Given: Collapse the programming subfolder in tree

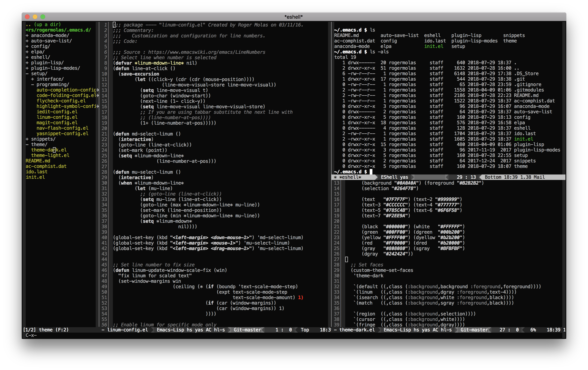Looking at the screenshot, I should click(32, 85).
